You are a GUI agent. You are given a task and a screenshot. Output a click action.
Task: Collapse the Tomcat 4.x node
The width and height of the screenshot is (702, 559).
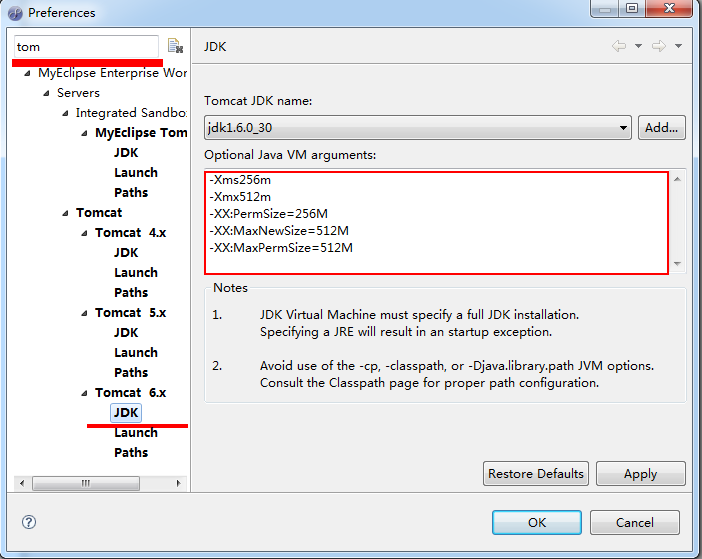click(84, 233)
